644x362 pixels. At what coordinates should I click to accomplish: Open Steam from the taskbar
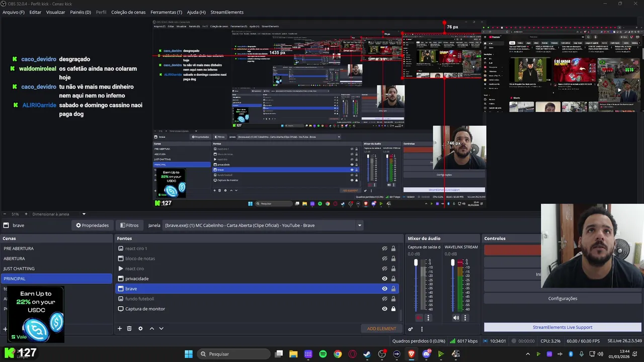click(x=367, y=354)
